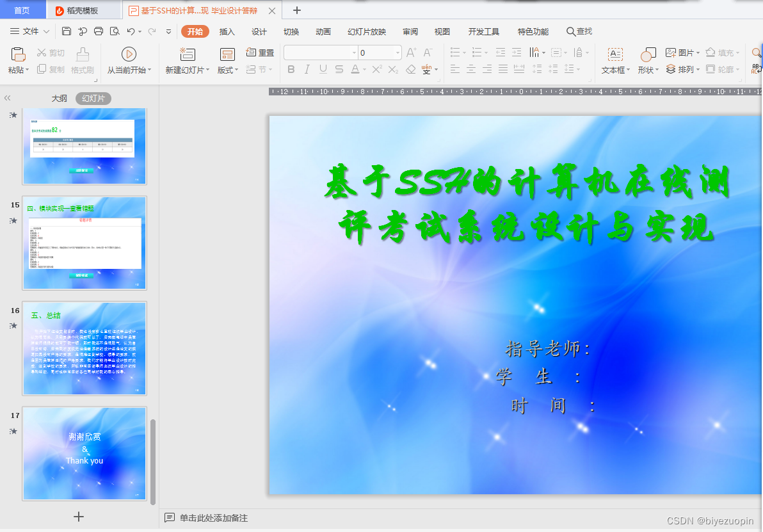Toggle bold formatting
Viewport: 763px width, 532px height.
pos(293,69)
